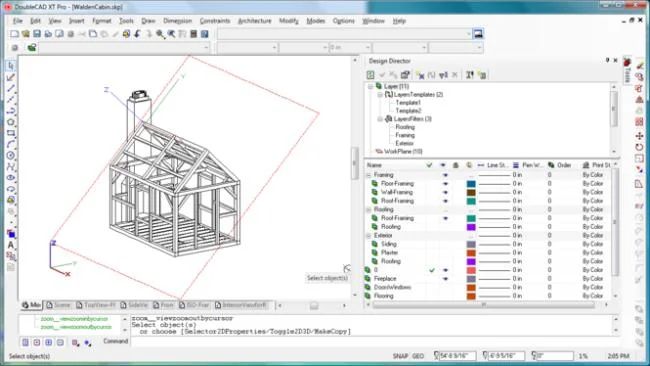This screenshot has width=650, height=366.
Task: Click the Line St... column header
Action: tap(493, 165)
